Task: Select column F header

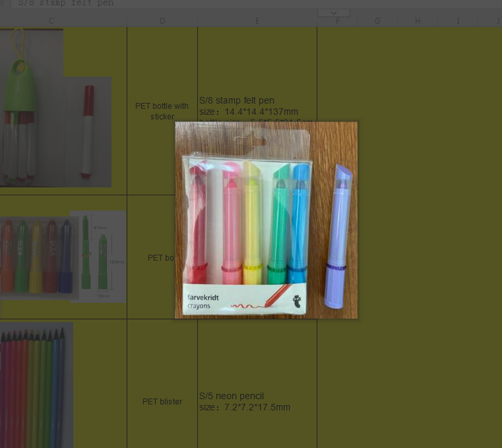Action: pyautogui.click(x=337, y=21)
